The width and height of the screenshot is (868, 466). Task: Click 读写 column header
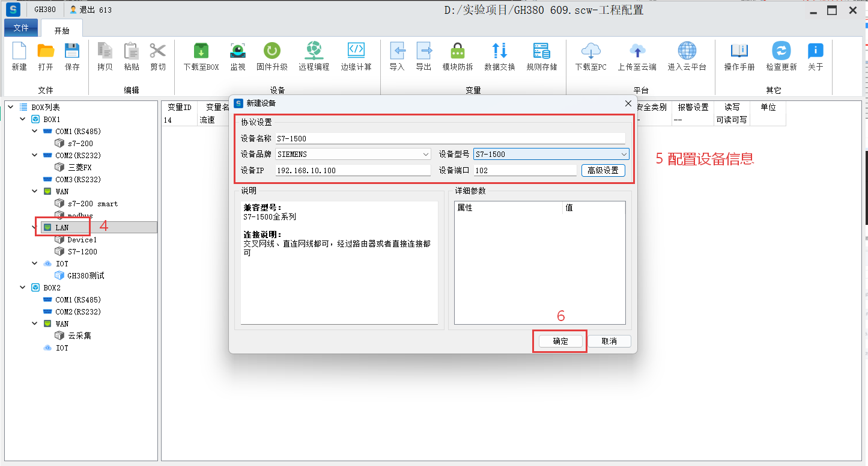(x=732, y=107)
